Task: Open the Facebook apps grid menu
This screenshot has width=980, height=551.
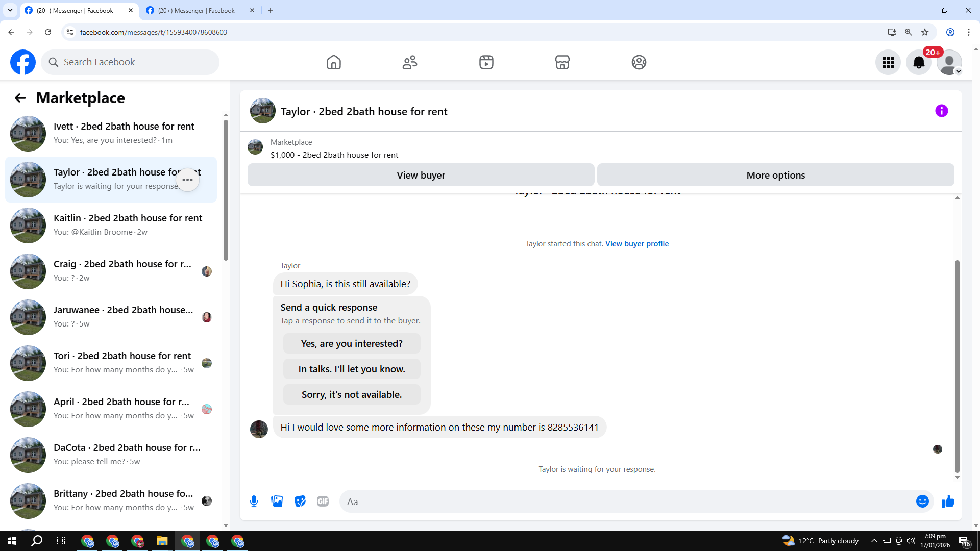Action: coord(888,62)
